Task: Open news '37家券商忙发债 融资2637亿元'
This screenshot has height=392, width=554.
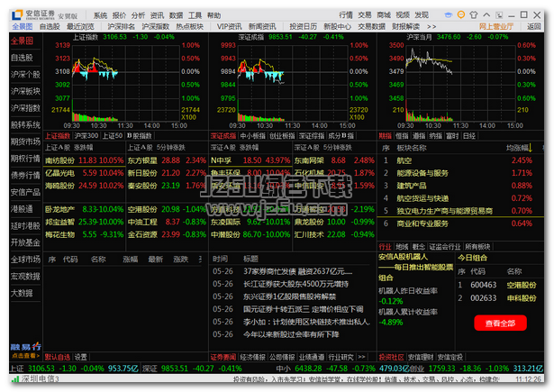Action: (297, 271)
